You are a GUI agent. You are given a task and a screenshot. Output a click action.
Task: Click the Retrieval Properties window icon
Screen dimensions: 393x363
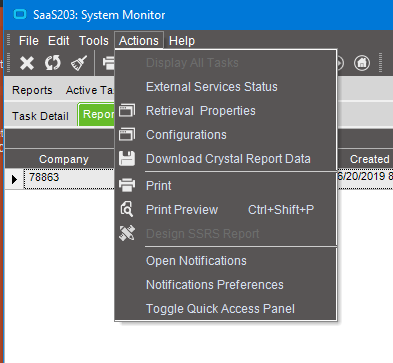[127, 110]
